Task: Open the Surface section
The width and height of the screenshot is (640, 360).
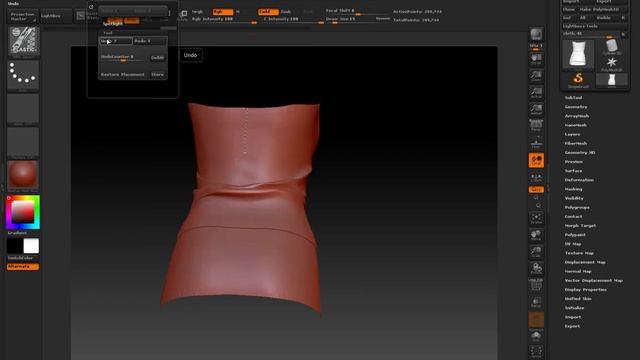Action: click(573, 171)
